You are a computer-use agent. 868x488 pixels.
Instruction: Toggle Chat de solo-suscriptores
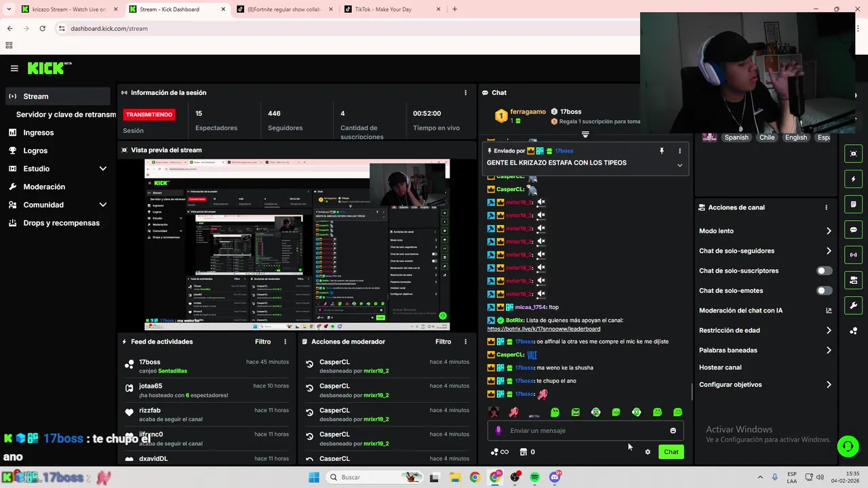click(824, 270)
